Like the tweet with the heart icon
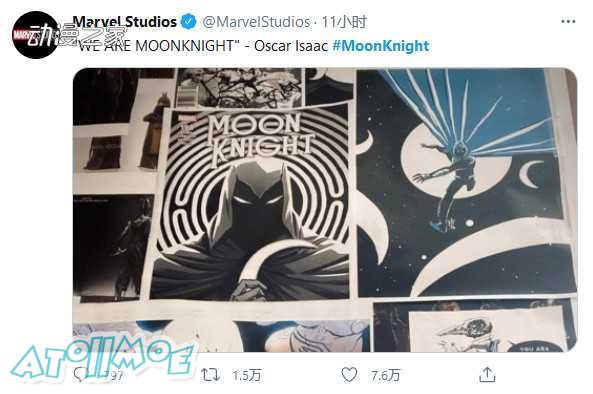 point(349,375)
